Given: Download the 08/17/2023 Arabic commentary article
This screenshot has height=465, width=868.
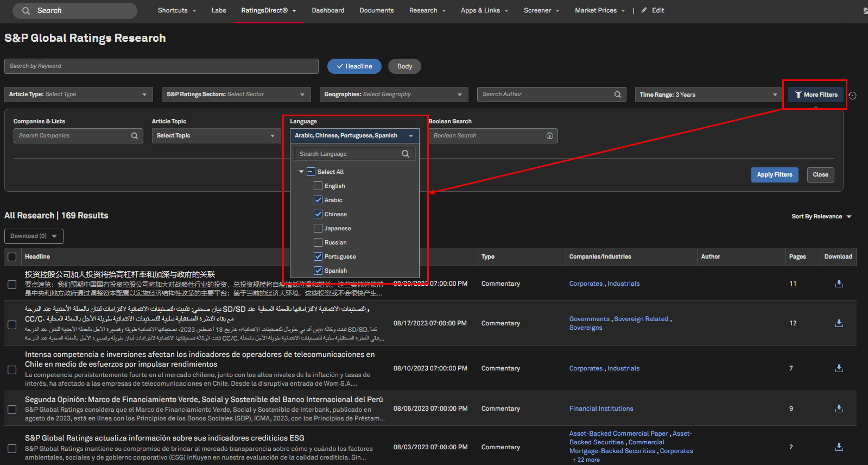Looking at the screenshot, I should 839,323.
